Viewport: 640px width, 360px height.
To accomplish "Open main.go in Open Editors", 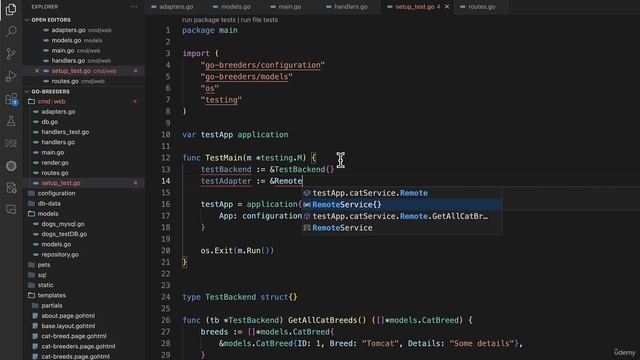I will [62, 50].
